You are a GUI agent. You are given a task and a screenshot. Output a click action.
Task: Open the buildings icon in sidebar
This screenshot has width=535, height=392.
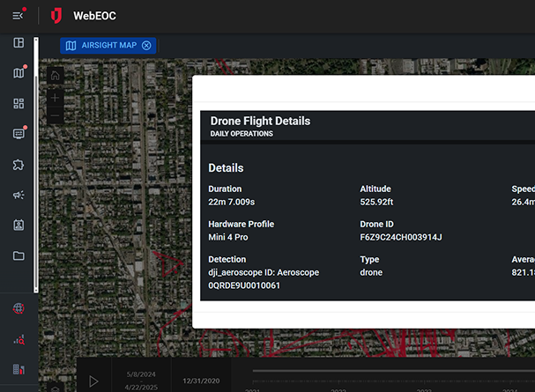pos(19,369)
